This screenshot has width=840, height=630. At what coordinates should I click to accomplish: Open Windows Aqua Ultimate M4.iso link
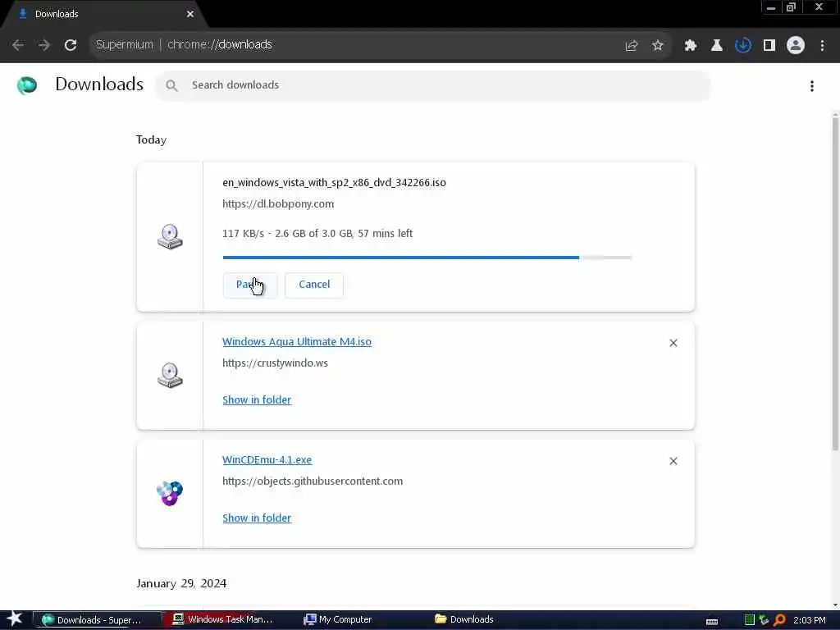pos(297,342)
